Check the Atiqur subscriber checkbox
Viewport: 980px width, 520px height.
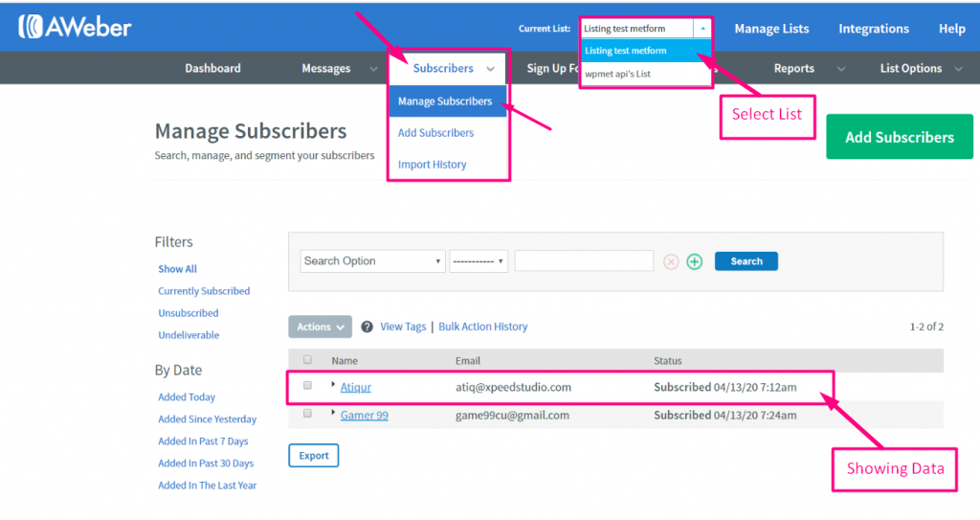[307, 386]
